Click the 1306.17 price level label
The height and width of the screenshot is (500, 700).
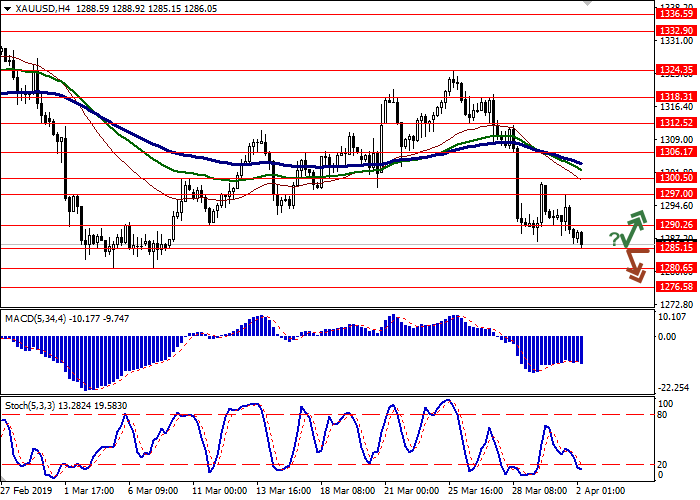tap(676, 152)
